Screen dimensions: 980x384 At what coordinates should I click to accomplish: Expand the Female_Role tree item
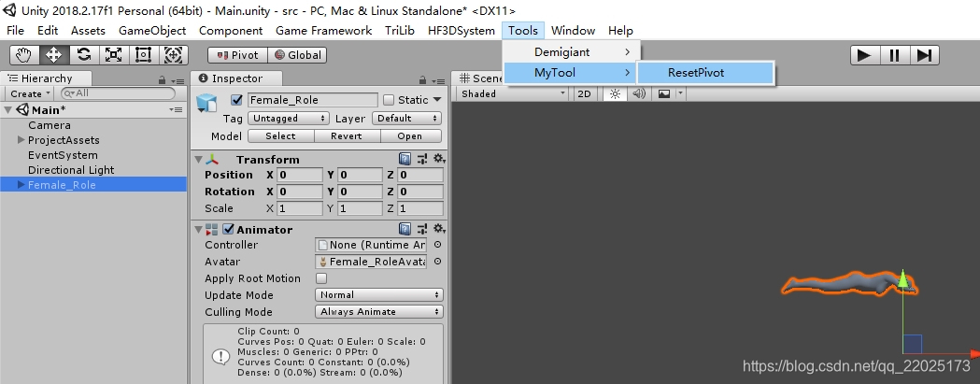click(x=21, y=184)
